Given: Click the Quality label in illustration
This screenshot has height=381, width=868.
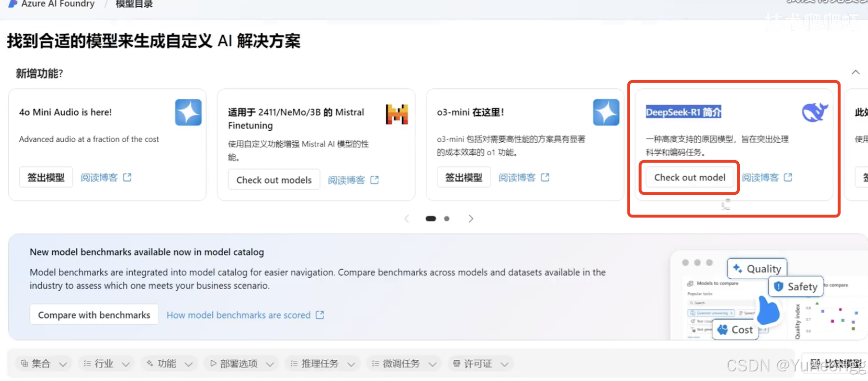Looking at the screenshot, I should click(758, 269).
